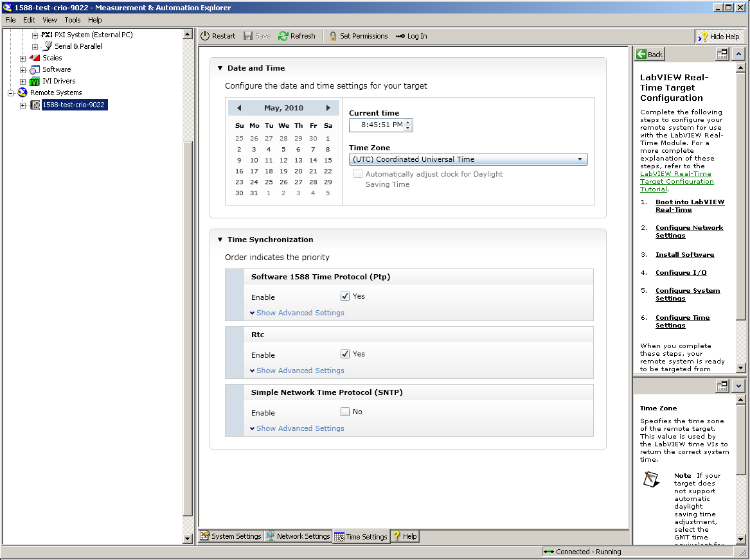Click the IVI Drivers icon
Image resolution: width=750 pixels, height=560 pixels.
click(35, 81)
